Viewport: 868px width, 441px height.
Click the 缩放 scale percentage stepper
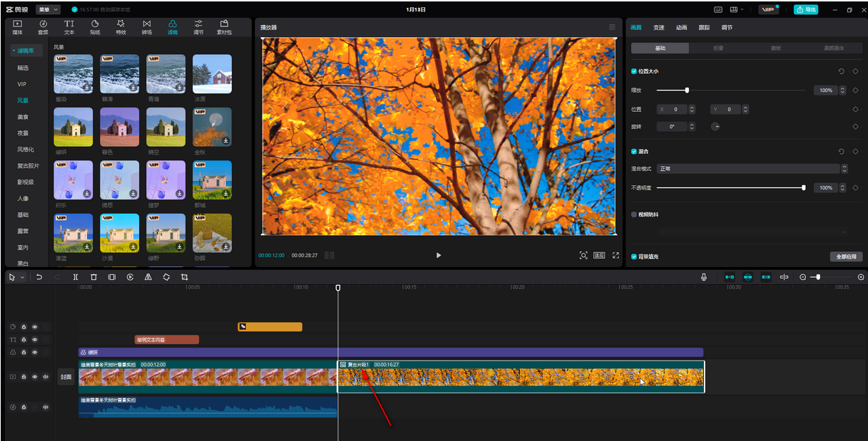tap(843, 90)
